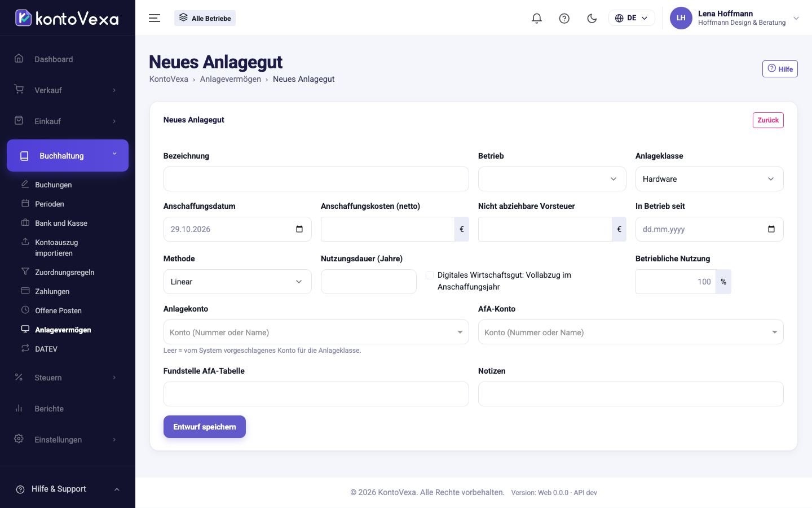Open Buchungen in the sidebar
Image resolution: width=812 pixels, height=508 pixels.
[x=54, y=185]
